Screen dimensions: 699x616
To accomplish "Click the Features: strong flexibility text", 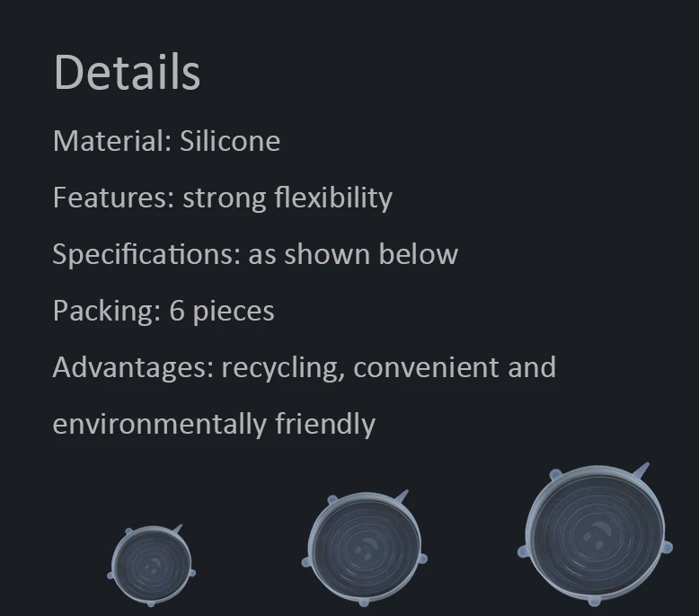I will coord(223,198).
